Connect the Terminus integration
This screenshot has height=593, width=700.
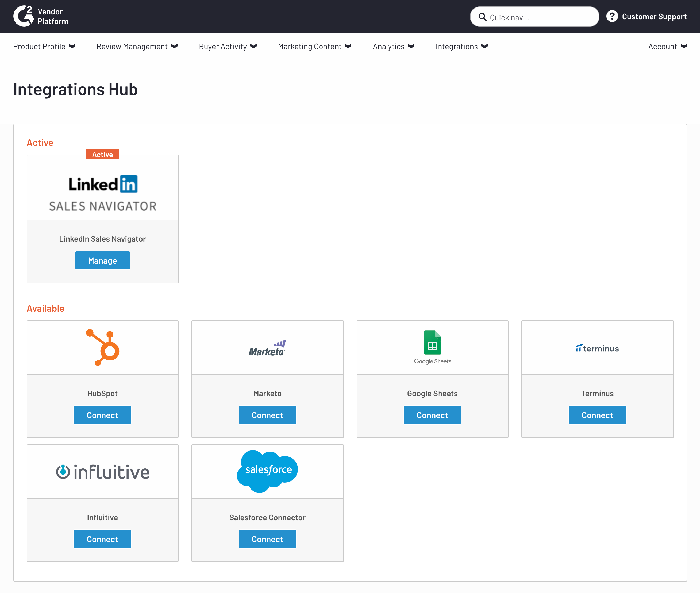point(597,415)
